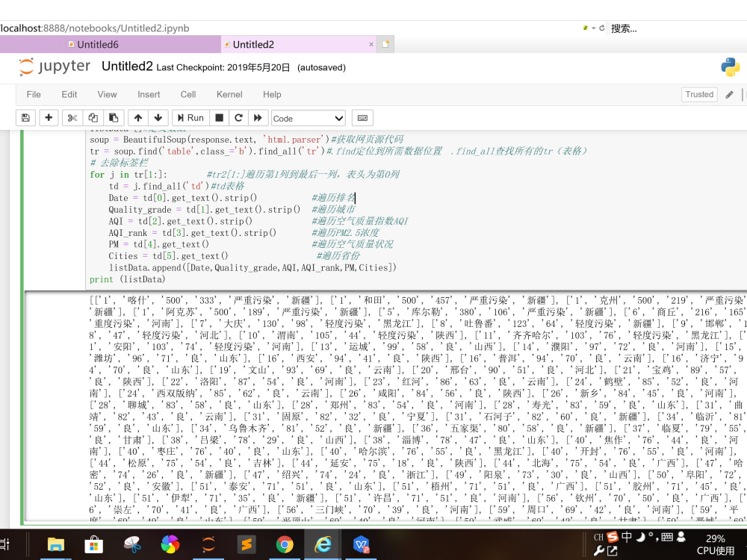
Task: Open the Jupyter icon in the taskbar
Action: [208, 544]
